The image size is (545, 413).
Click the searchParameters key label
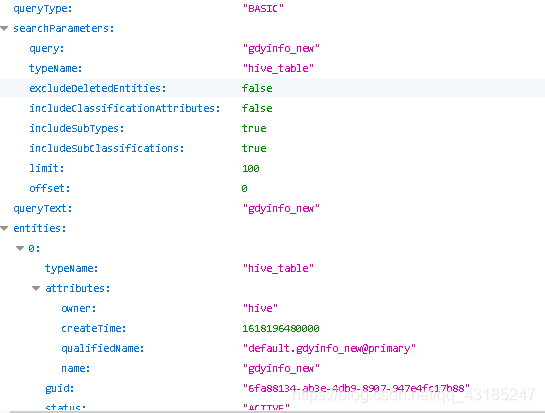(x=64, y=29)
